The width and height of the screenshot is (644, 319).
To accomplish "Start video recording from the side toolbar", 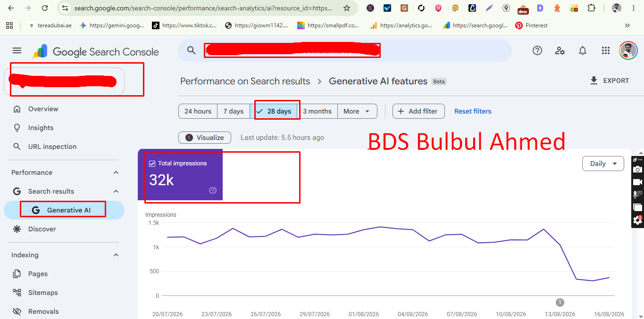I will coord(637,182).
